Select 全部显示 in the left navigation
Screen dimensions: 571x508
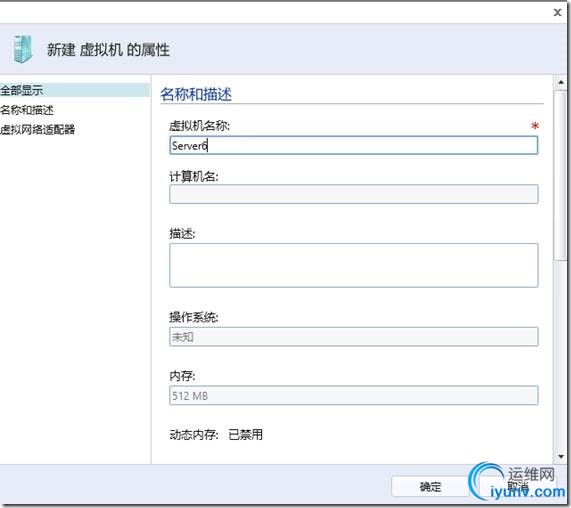click(74, 90)
